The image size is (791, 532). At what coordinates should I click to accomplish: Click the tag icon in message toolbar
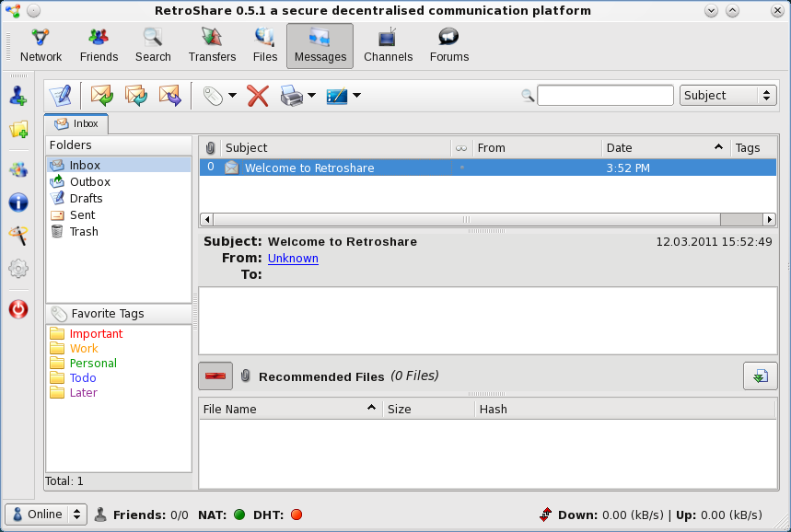coord(213,96)
